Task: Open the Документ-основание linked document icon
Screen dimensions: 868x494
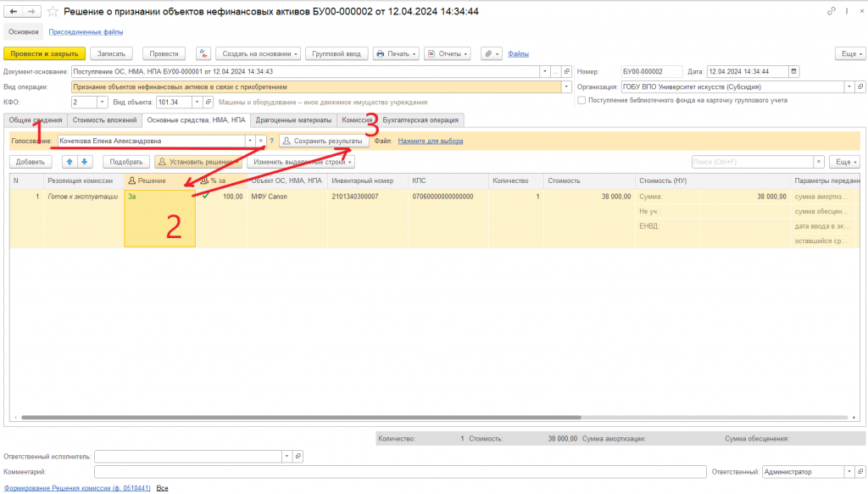Action: (566, 71)
